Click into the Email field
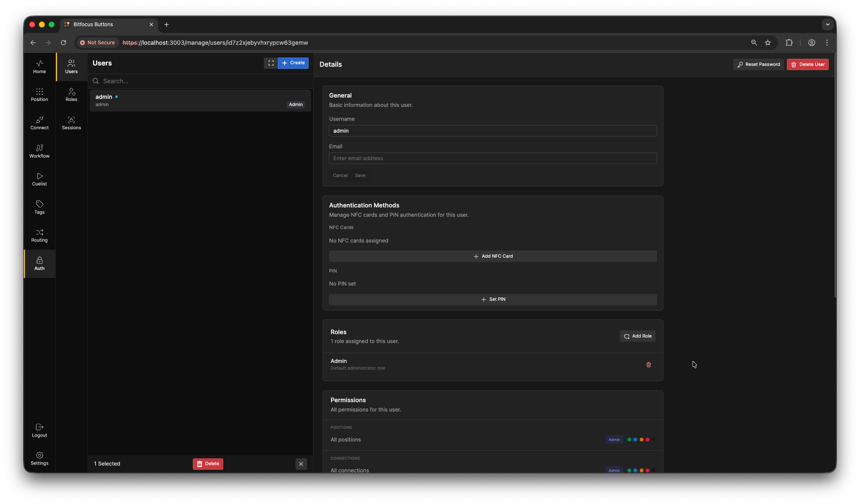860x504 pixels. 493,158
